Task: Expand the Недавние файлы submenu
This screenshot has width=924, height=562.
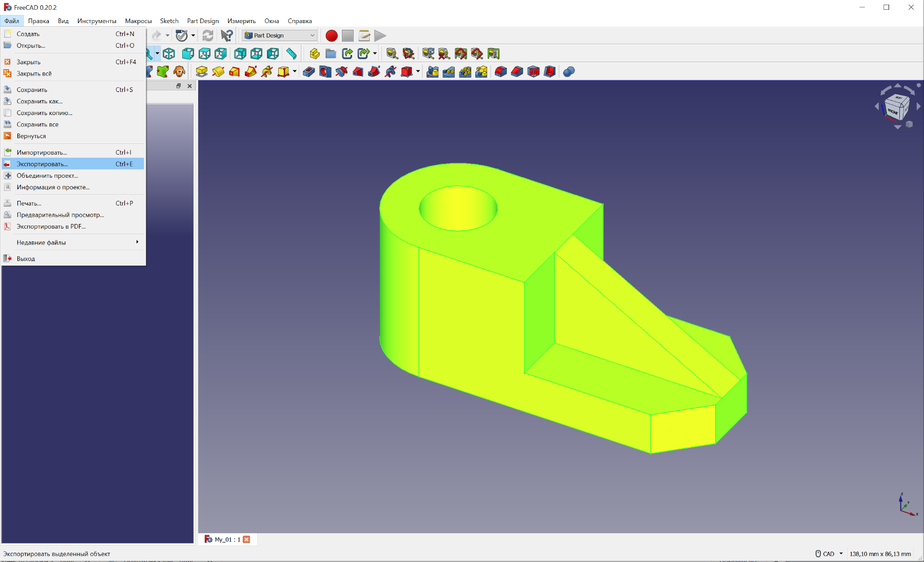Action: [73, 242]
